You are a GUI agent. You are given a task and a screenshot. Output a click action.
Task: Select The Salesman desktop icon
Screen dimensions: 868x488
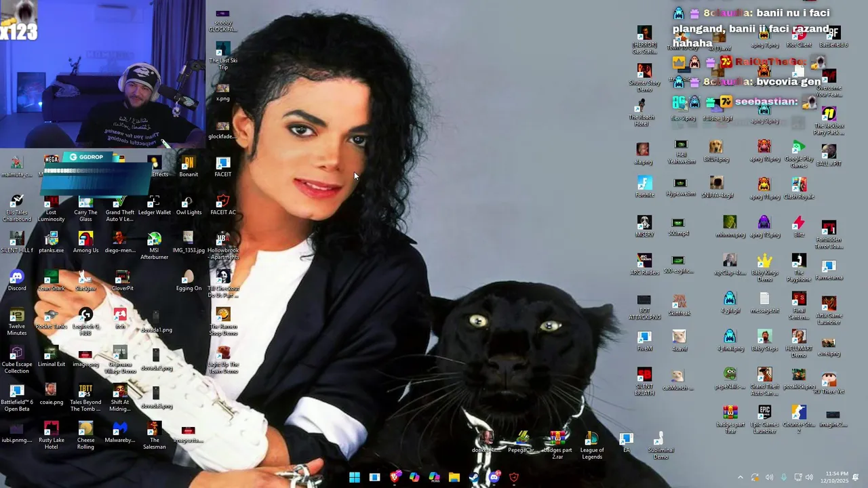(154, 435)
